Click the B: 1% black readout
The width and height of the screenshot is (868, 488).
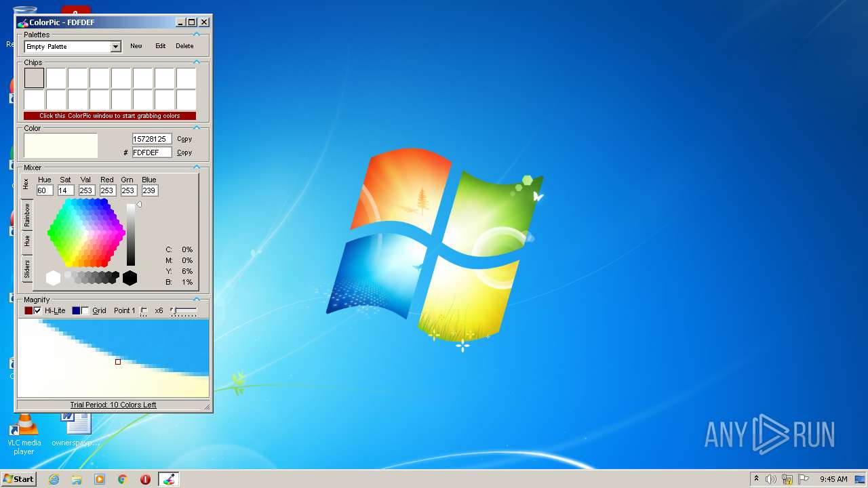click(180, 282)
